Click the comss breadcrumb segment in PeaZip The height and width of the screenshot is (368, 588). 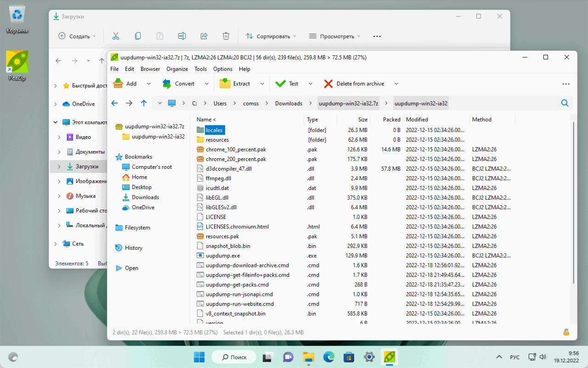tap(251, 103)
